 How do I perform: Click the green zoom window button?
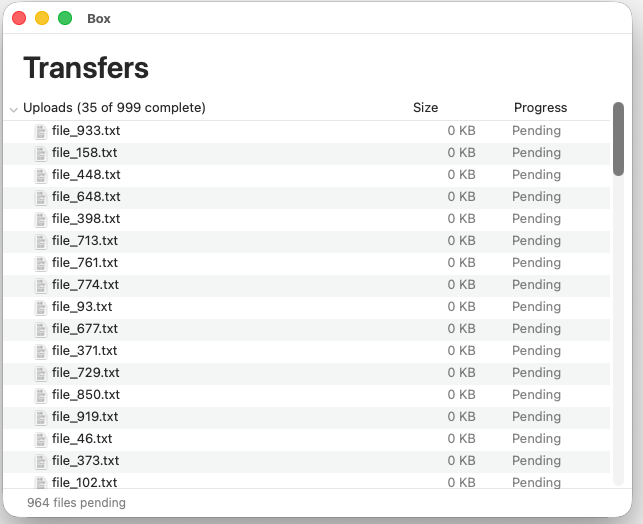pyautogui.click(x=65, y=18)
